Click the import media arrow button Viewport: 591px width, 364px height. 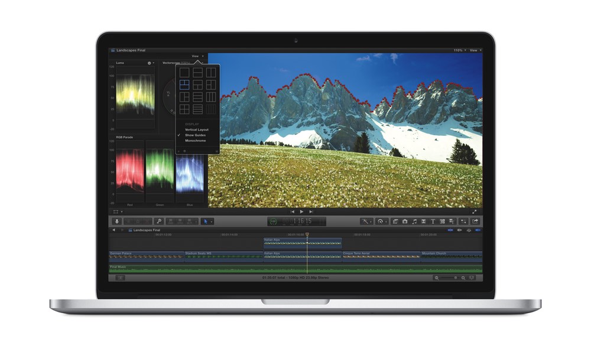pyautogui.click(x=116, y=221)
